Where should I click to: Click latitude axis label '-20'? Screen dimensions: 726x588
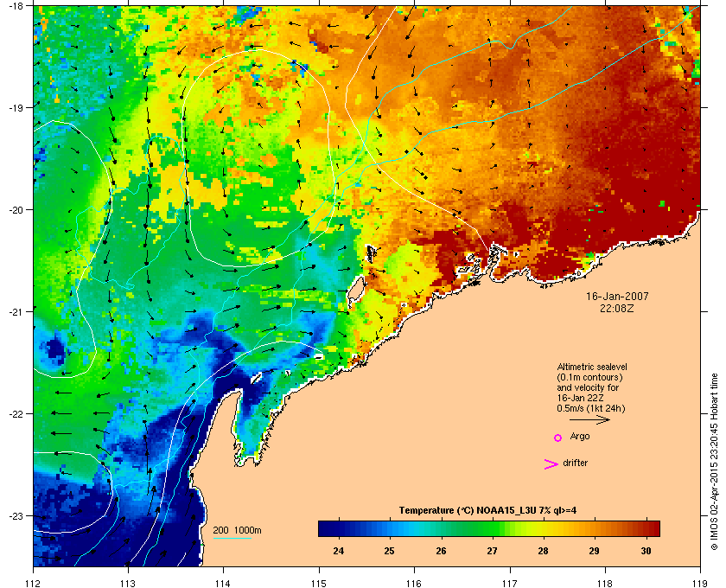tap(16, 210)
